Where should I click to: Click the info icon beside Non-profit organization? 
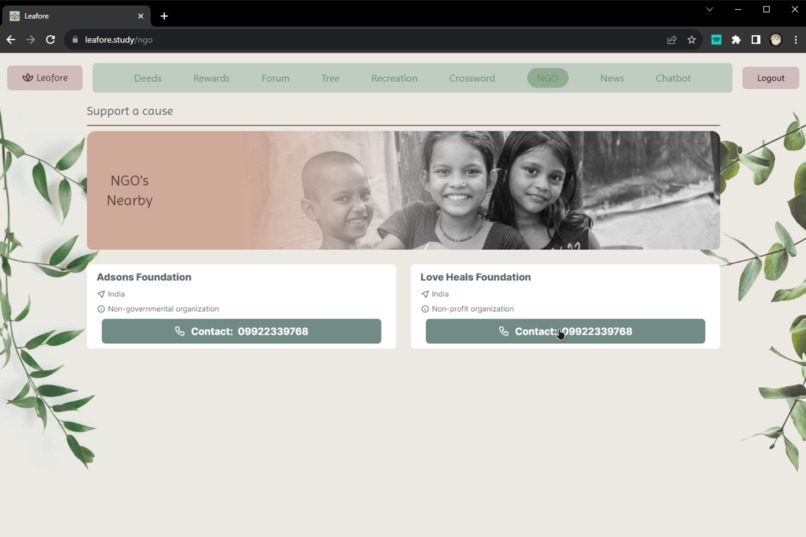[x=425, y=309]
